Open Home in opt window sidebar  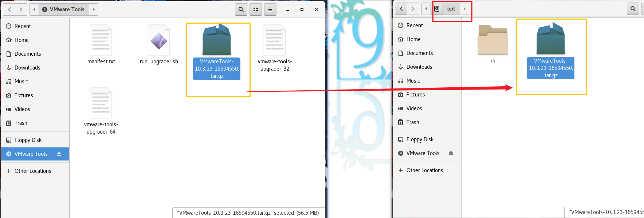click(427, 39)
